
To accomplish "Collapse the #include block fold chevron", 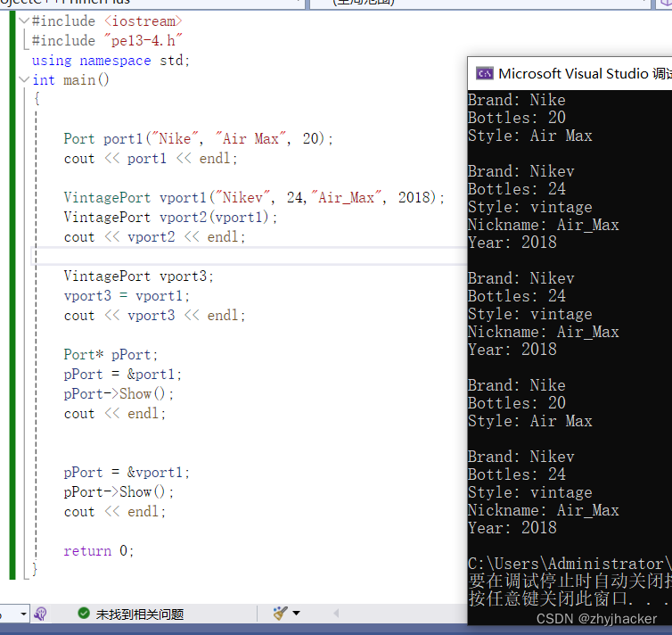I will pos(24,21).
